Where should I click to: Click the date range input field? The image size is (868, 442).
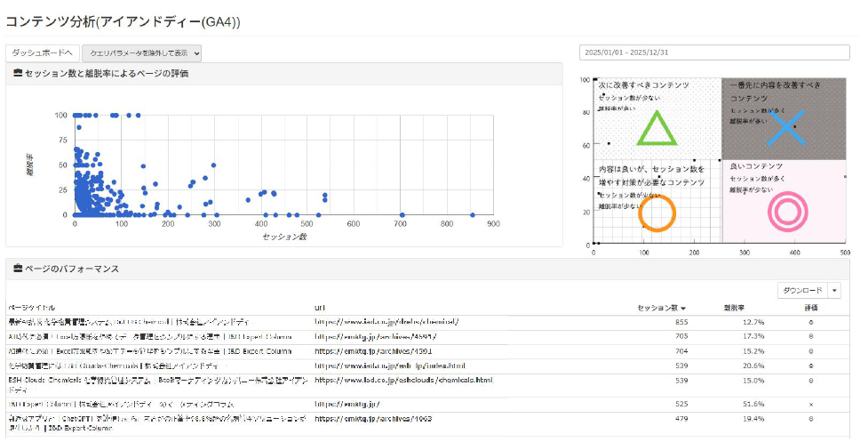pos(713,52)
